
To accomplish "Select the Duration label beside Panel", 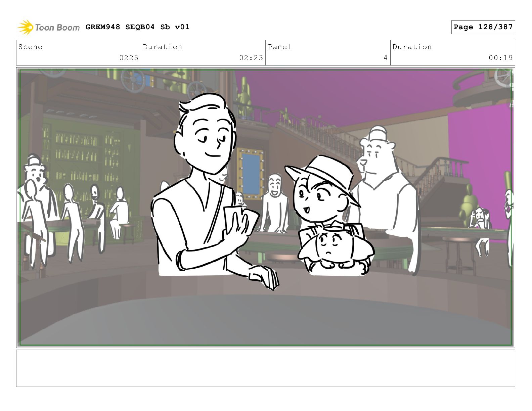I will [x=412, y=47].
